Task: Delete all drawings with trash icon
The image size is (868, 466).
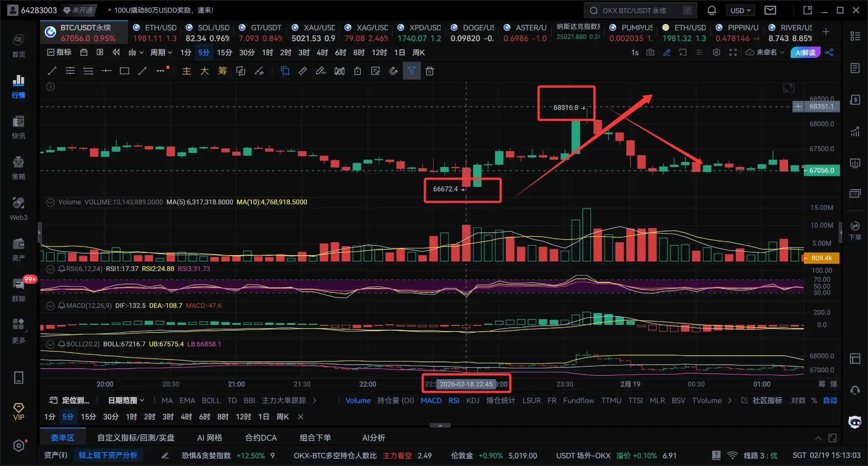Action: [429, 71]
